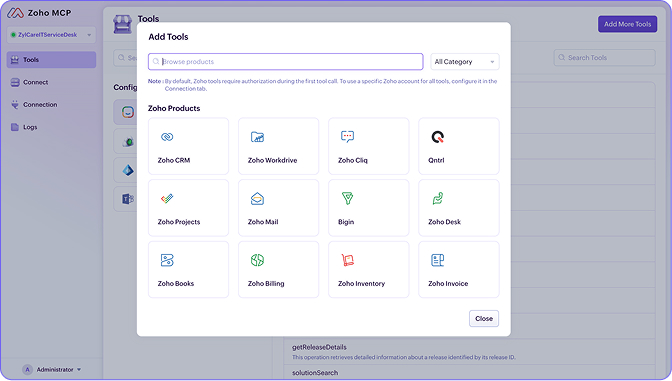Click the Logs folder icon
672x381 pixels.
tap(15, 127)
